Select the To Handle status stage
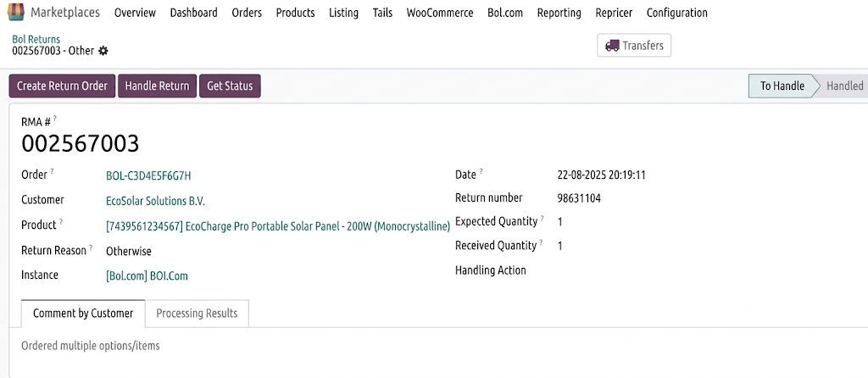The width and height of the screenshot is (868, 378). click(x=782, y=86)
